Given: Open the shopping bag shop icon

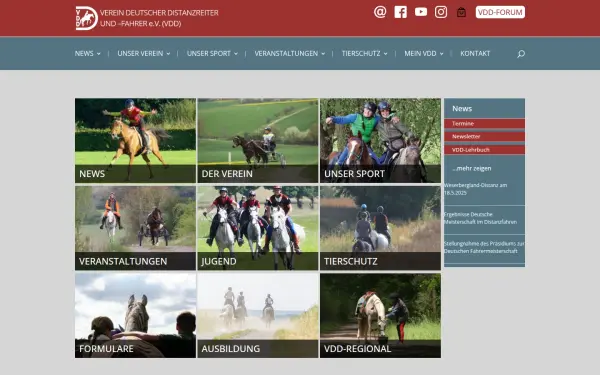Looking at the screenshot, I should [461, 12].
